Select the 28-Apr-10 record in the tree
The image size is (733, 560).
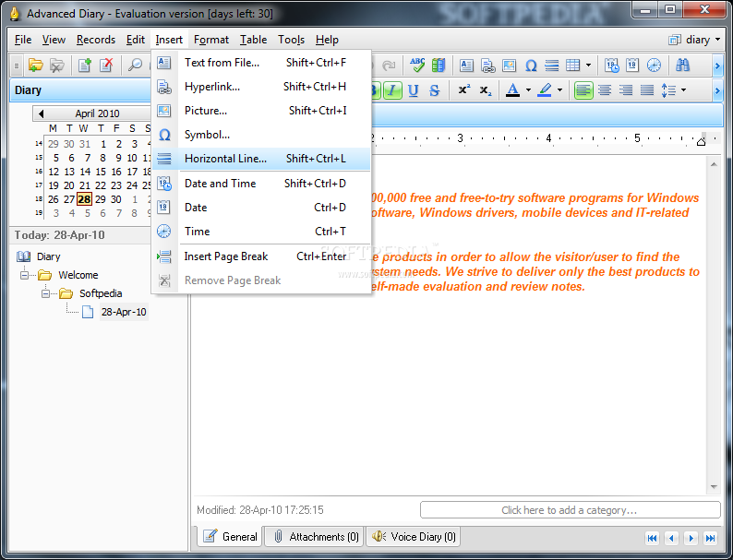(124, 312)
